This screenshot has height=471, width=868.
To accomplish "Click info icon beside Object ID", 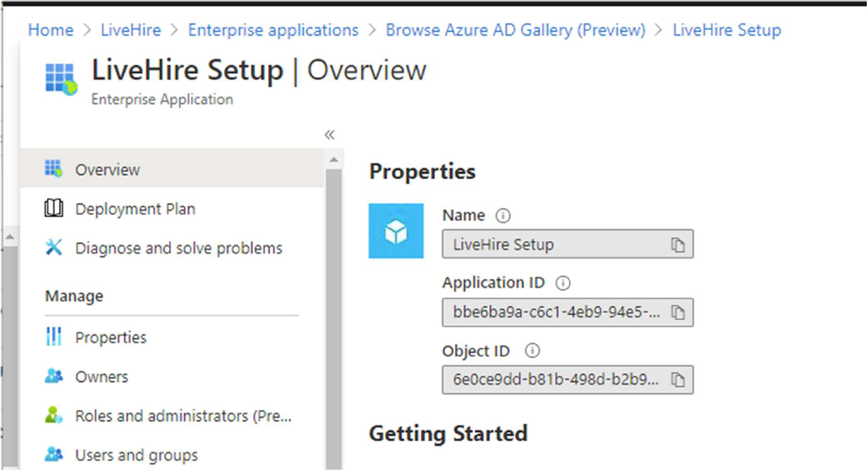I will pos(532,351).
